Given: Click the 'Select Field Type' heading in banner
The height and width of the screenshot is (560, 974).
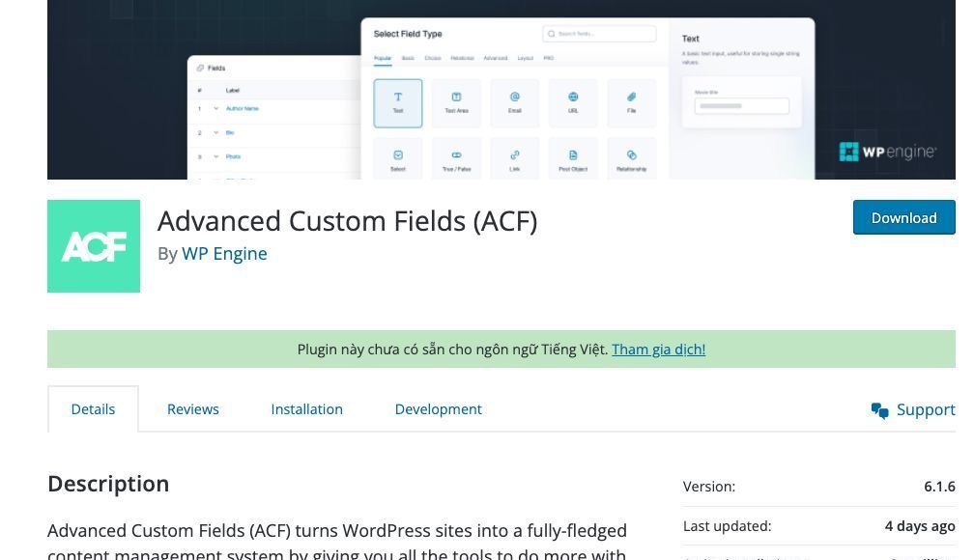Looking at the screenshot, I should point(408,34).
